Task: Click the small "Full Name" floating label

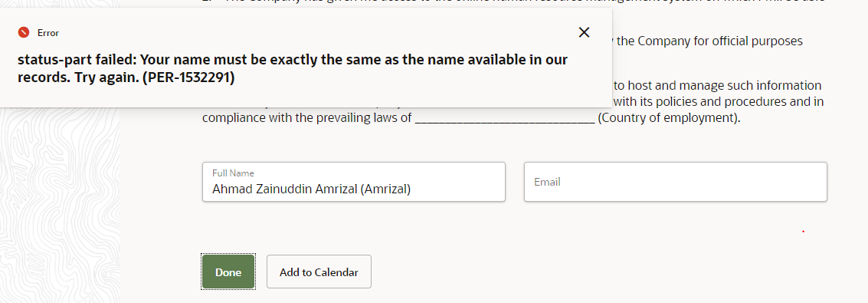Action: click(x=233, y=173)
